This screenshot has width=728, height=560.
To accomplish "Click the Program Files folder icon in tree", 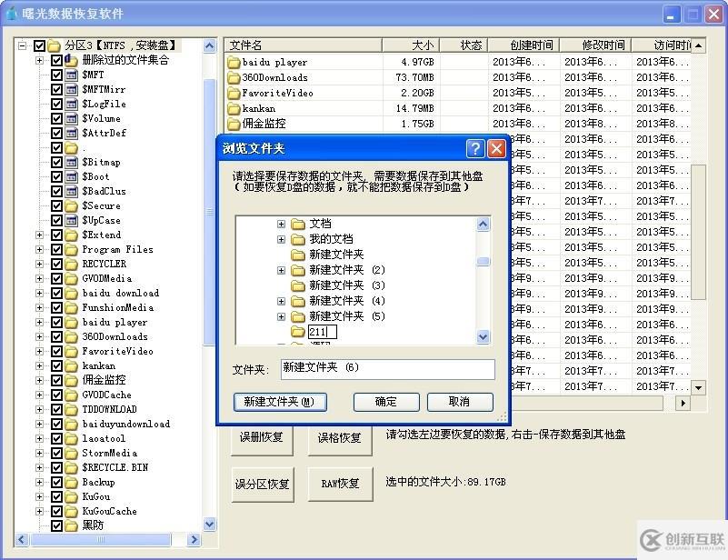I will pyautogui.click(x=72, y=250).
